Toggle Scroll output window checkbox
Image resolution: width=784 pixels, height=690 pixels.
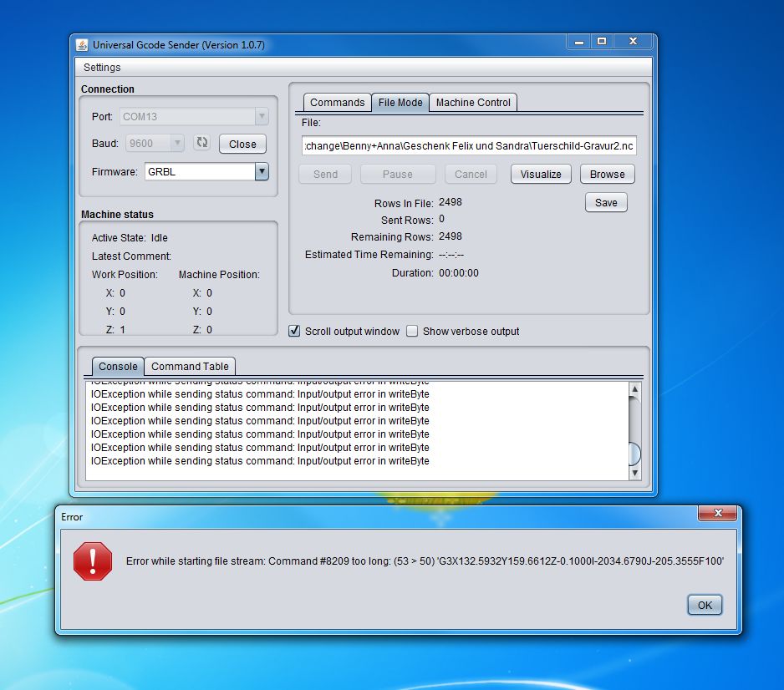294,331
